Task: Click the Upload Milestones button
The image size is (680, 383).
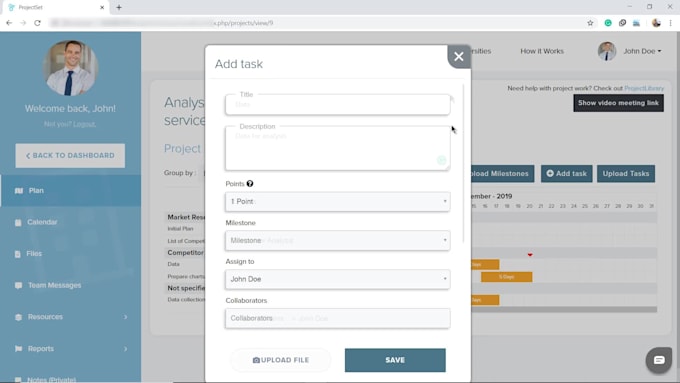Action: tap(502, 173)
